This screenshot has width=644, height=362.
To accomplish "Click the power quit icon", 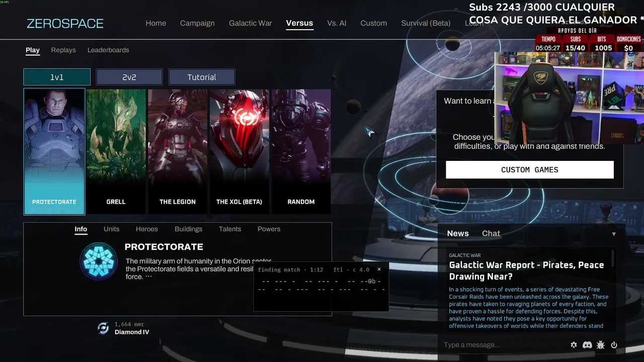I will (x=614, y=345).
